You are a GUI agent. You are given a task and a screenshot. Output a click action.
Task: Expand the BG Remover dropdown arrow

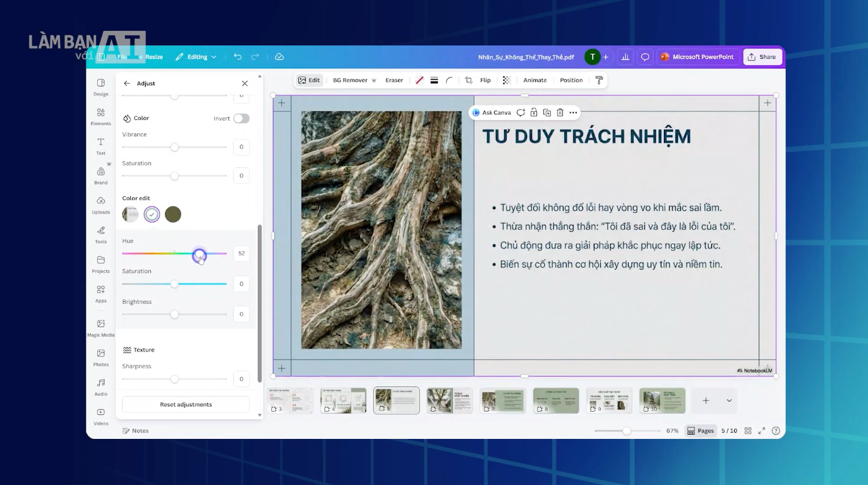click(375, 80)
